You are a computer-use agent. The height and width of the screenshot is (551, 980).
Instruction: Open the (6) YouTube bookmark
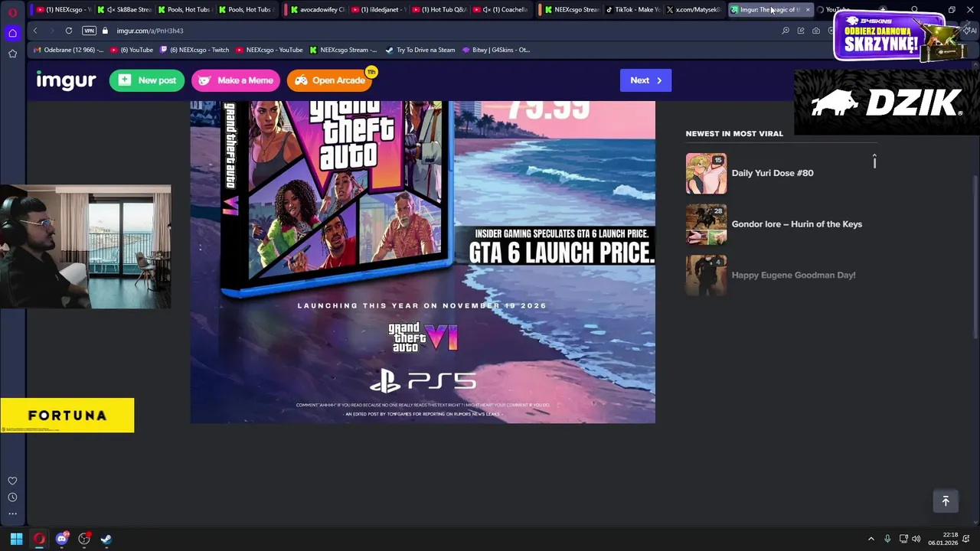click(x=132, y=50)
